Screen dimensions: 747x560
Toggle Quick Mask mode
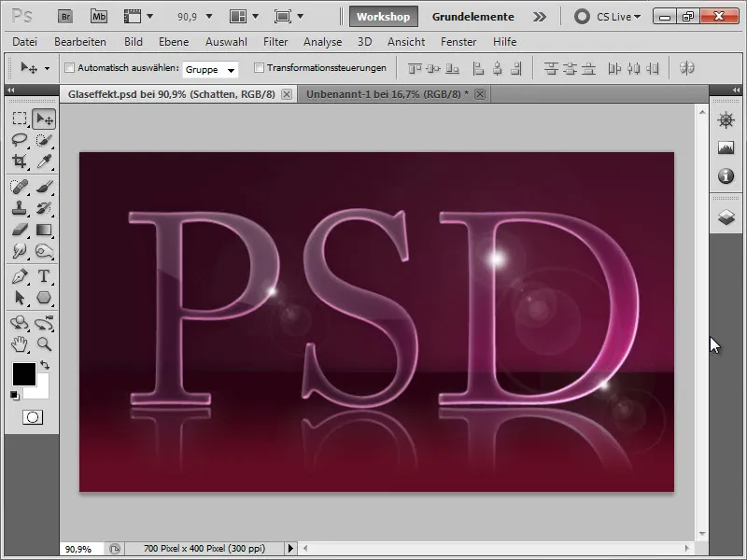33,417
